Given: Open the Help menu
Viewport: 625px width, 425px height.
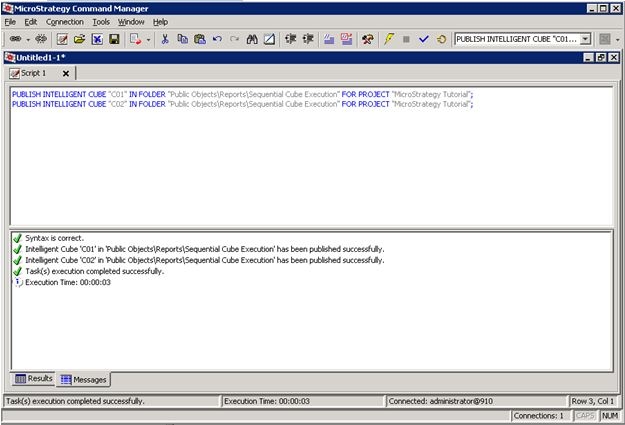Looking at the screenshot, I should pos(160,21).
